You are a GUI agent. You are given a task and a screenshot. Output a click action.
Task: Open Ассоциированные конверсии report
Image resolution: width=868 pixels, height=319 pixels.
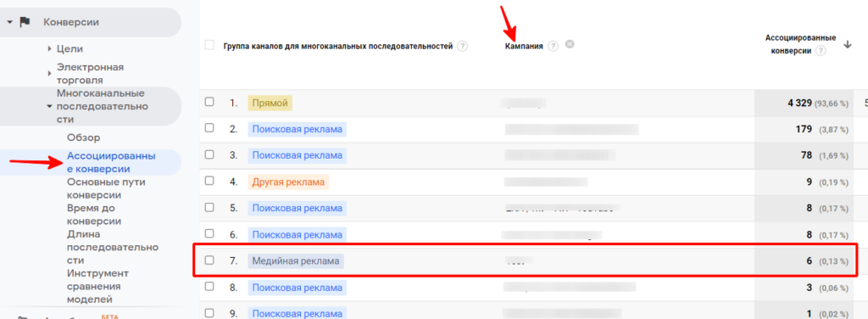coord(111,163)
